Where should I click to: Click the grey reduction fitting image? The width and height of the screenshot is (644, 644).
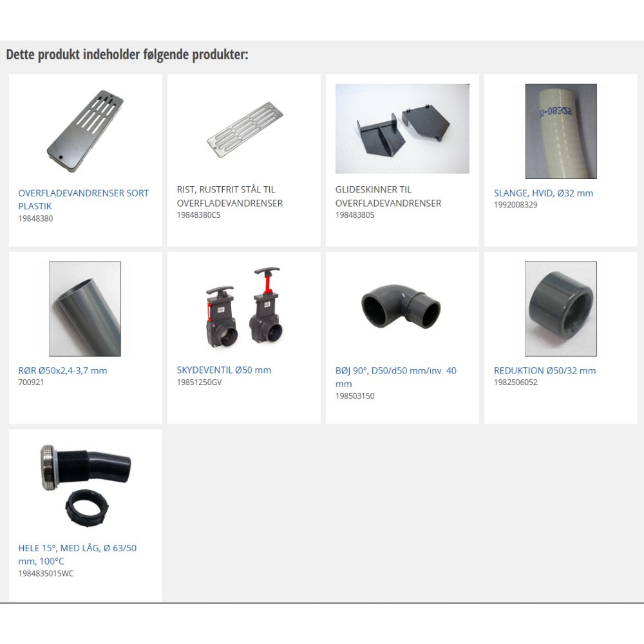[x=561, y=308]
